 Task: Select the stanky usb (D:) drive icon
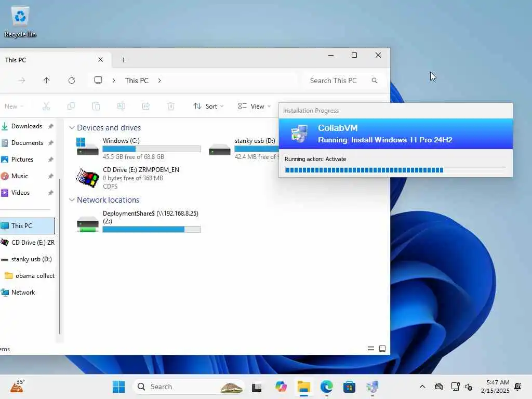pyautogui.click(x=220, y=149)
